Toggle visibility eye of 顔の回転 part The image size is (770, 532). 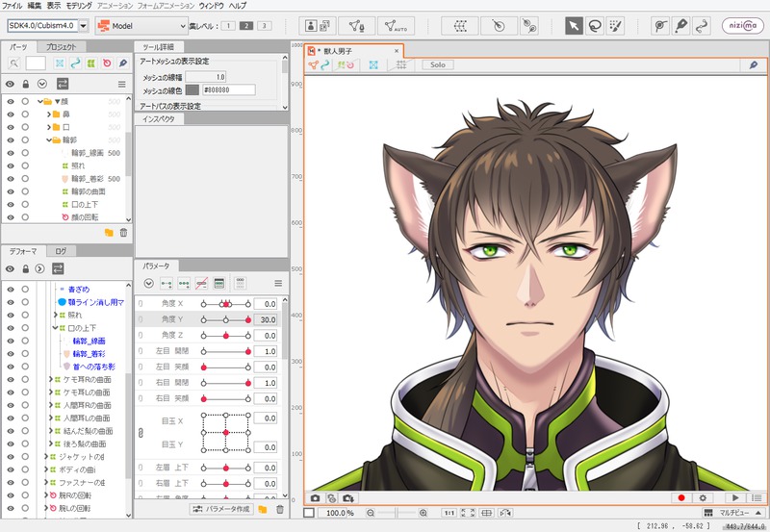click(11, 216)
